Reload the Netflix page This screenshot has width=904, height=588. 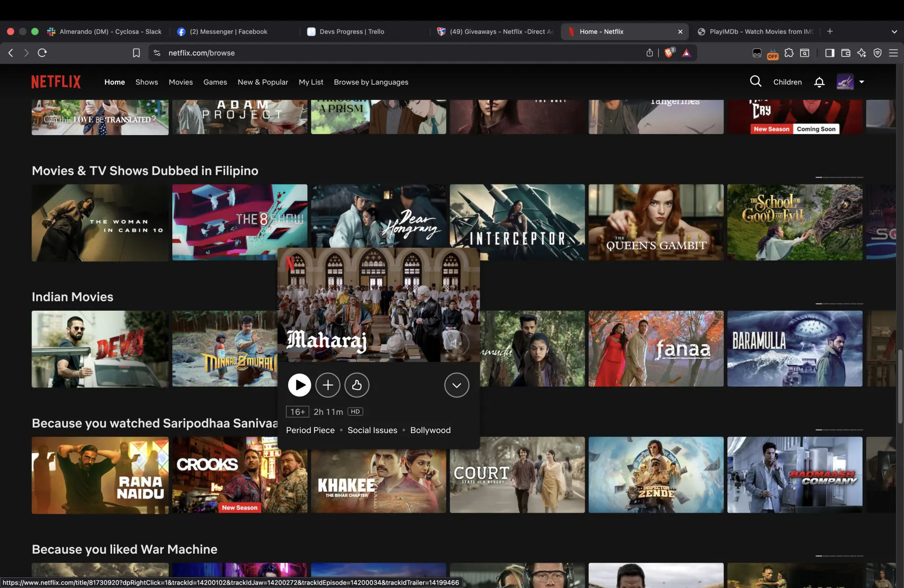[42, 53]
